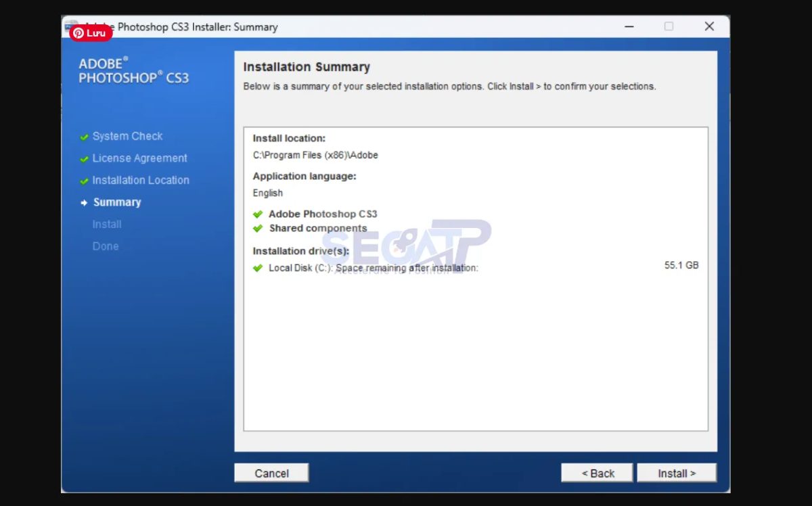Viewport: 812px width, 506px height.
Task: Click the Adobe Photoshop CS3 sidebar logo
Action: (x=133, y=71)
